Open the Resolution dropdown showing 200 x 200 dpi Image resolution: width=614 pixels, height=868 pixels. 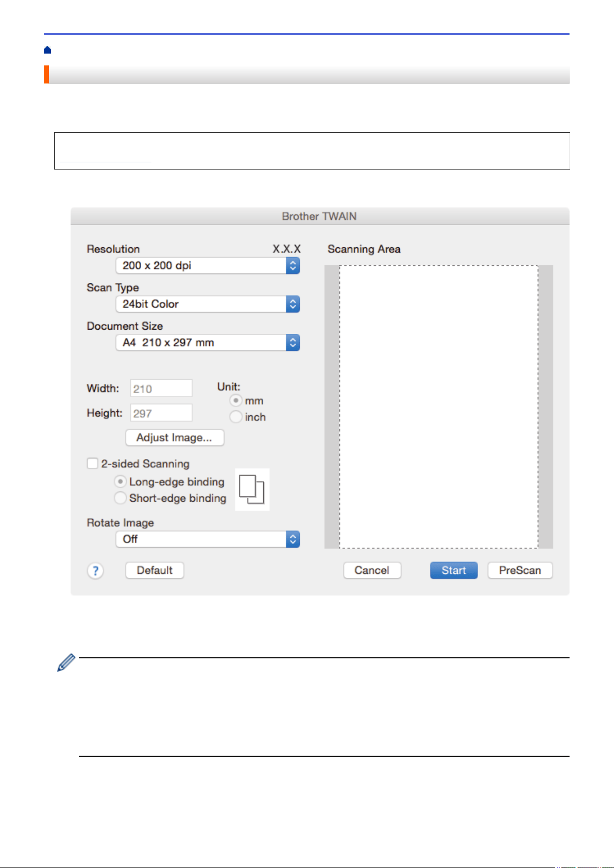click(208, 266)
